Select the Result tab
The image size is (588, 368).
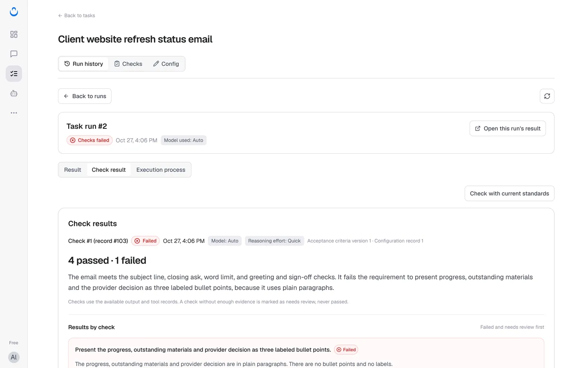tap(73, 170)
